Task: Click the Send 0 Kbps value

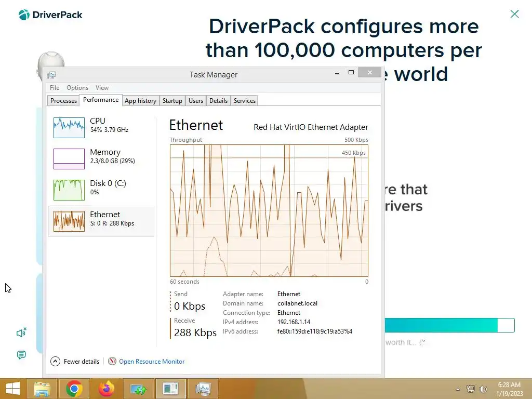Action: [x=190, y=306]
